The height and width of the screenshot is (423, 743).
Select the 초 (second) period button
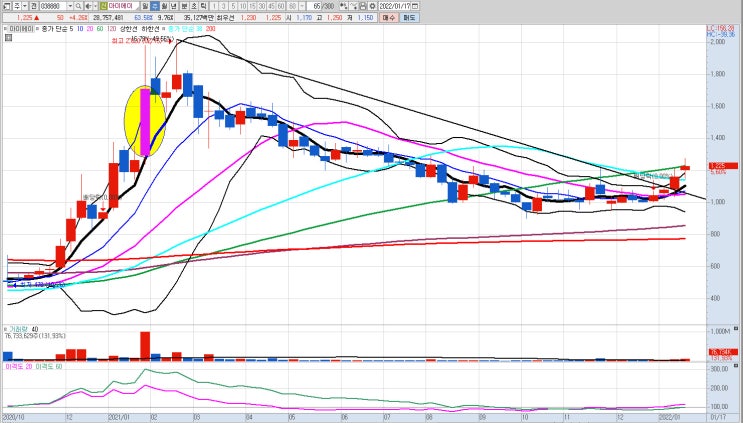click(x=194, y=6)
